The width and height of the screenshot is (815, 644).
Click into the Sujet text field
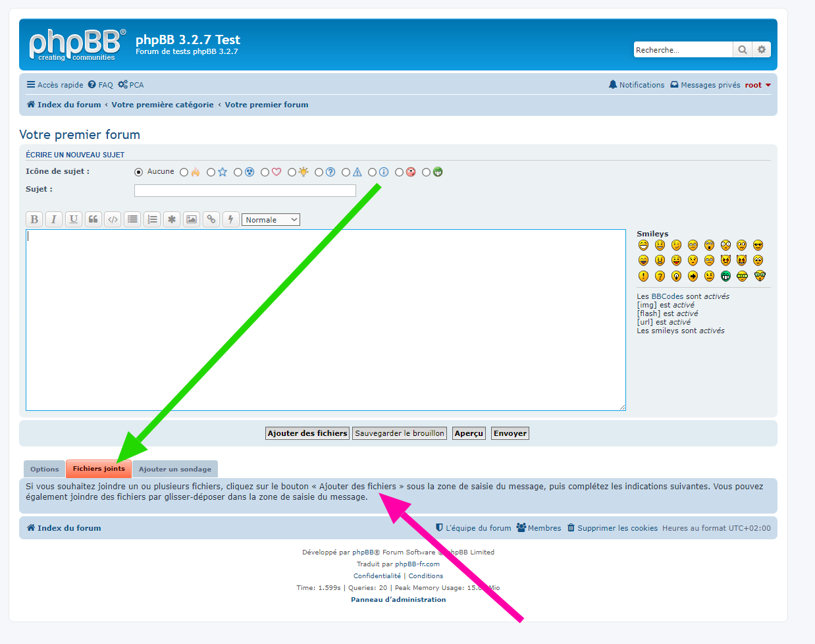point(245,190)
